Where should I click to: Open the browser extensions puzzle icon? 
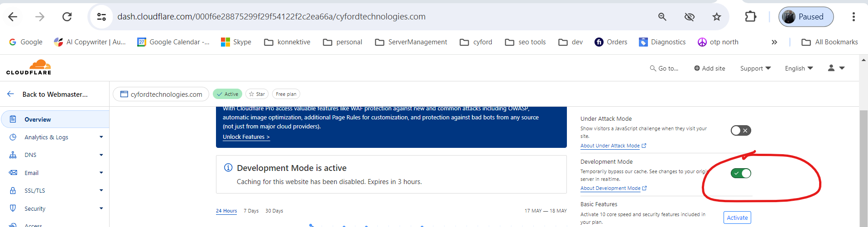[750, 17]
